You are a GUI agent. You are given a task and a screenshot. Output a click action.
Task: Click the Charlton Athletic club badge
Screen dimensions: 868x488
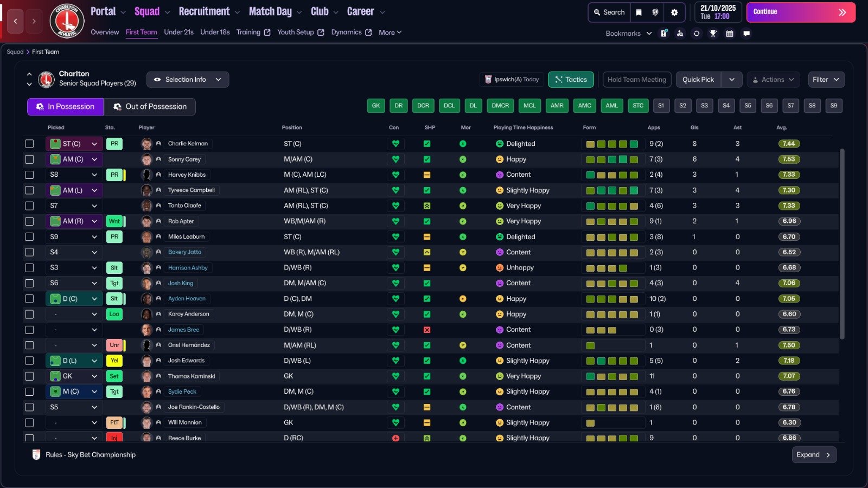tap(67, 21)
